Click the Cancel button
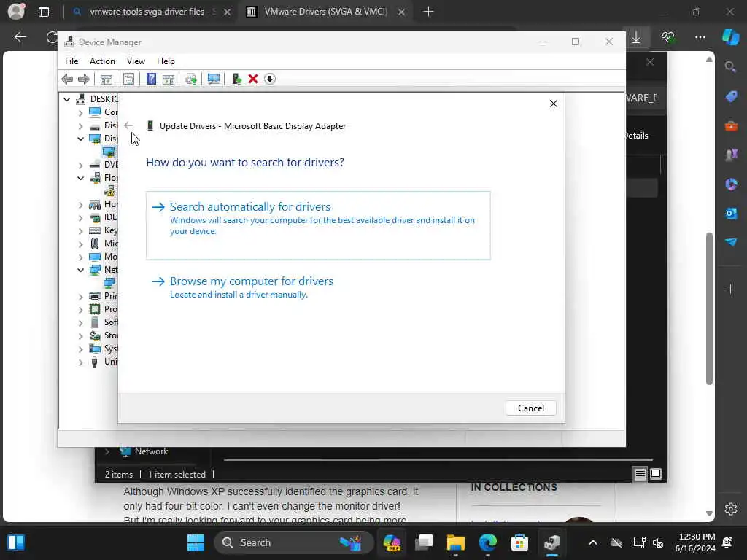Viewport: 747px width, 560px height. (x=531, y=408)
